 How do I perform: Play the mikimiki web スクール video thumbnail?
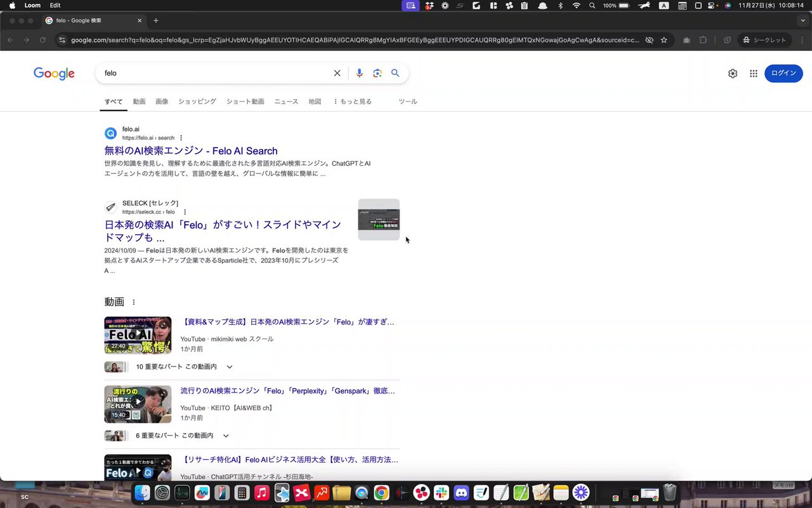pos(138,335)
